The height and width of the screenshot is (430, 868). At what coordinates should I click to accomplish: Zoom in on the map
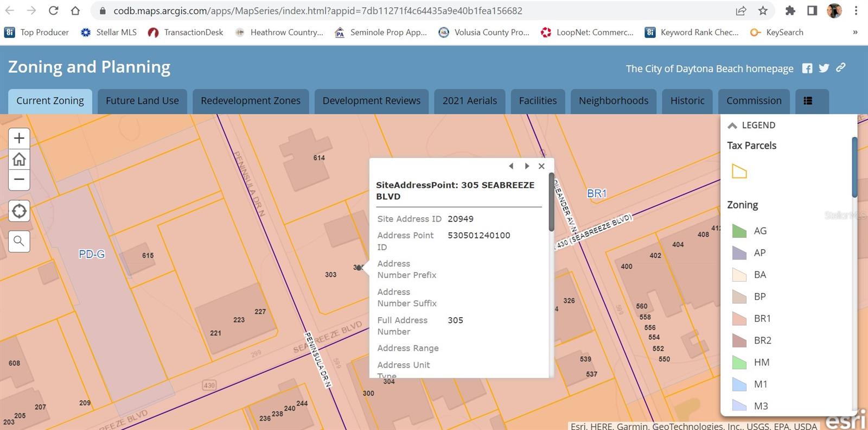pos(19,138)
